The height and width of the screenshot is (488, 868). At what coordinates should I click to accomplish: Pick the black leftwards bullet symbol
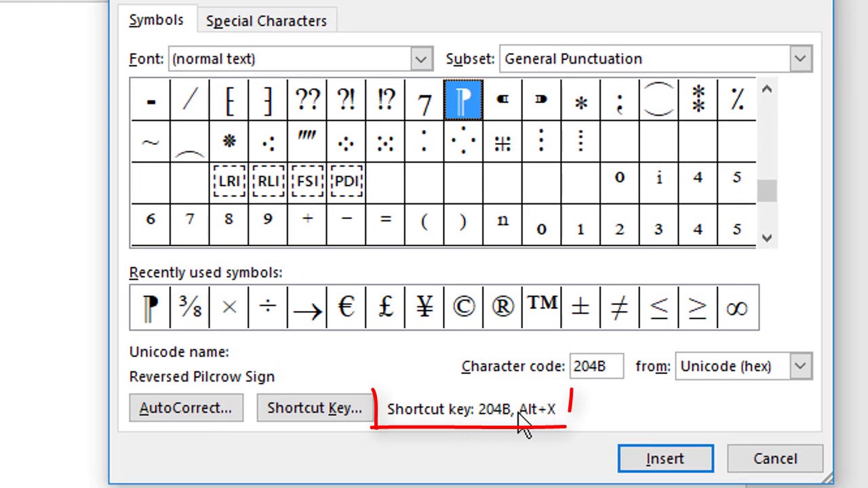[502, 100]
